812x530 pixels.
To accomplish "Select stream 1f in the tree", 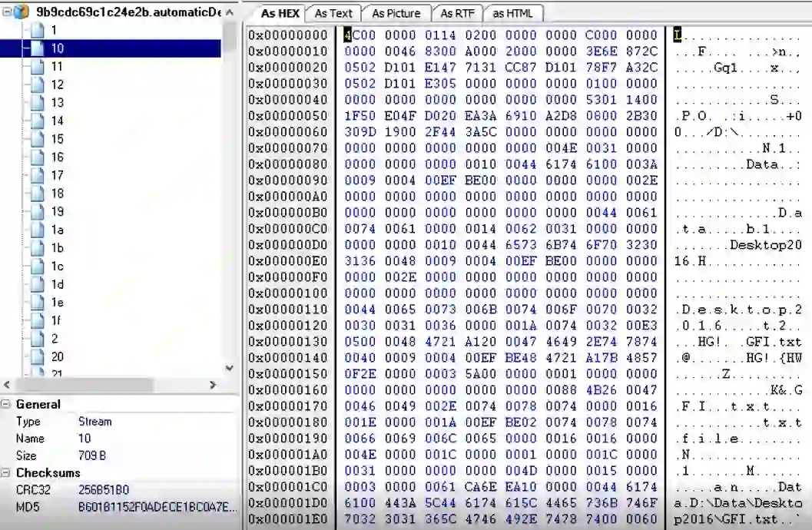I will click(57, 320).
